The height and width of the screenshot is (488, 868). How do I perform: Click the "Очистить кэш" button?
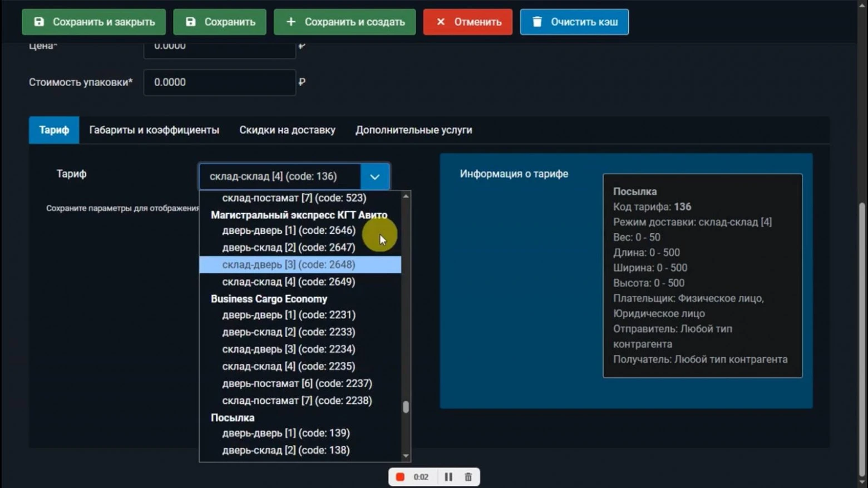574,22
